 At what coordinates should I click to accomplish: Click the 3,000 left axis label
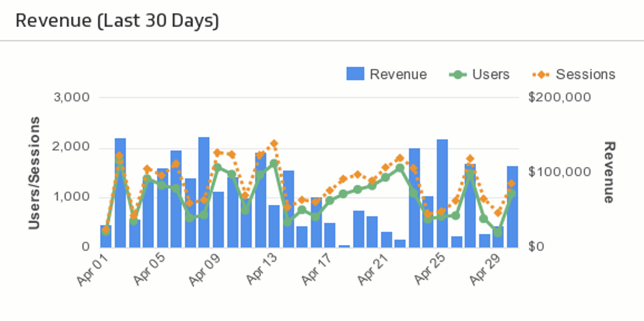point(71,97)
